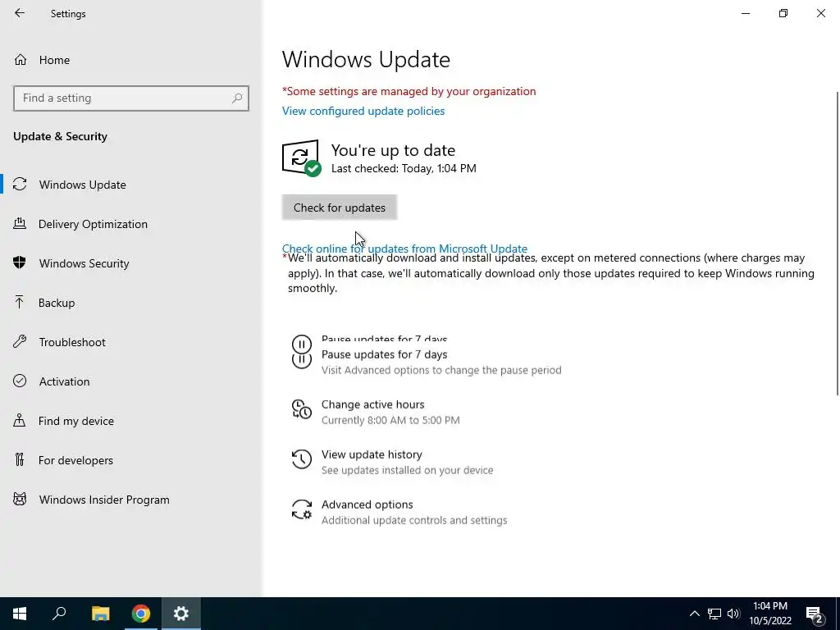840x630 pixels.
Task: Open taskbar search magnifier
Action: pyautogui.click(x=59, y=614)
